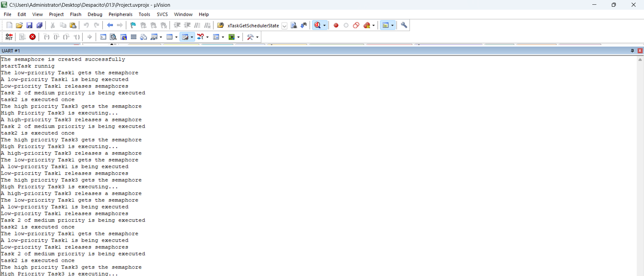644x276 pixels.
Task: Reset the CPU with RST icon
Action: [9, 37]
